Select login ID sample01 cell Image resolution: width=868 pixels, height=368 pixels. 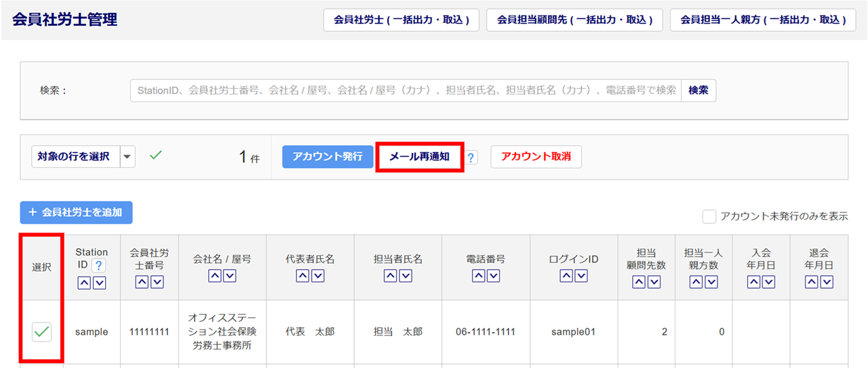point(574,332)
